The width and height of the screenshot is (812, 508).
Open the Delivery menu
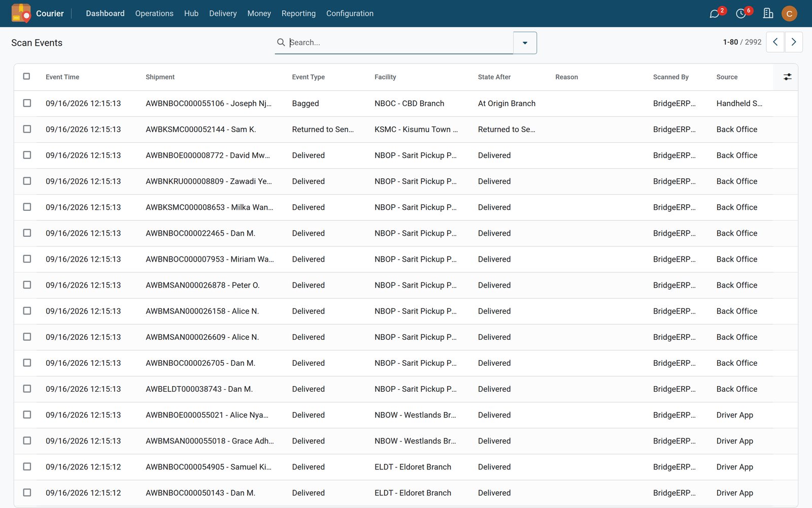click(223, 13)
